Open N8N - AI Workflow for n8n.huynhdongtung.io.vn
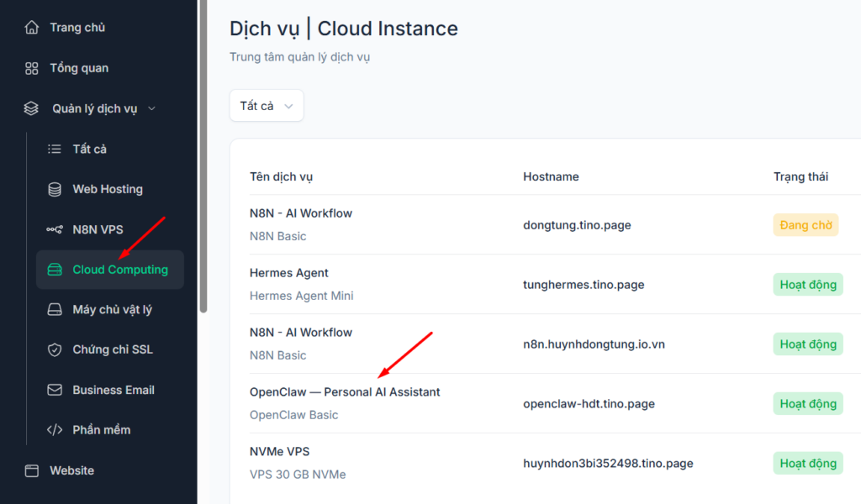The height and width of the screenshot is (504, 861). (x=301, y=333)
